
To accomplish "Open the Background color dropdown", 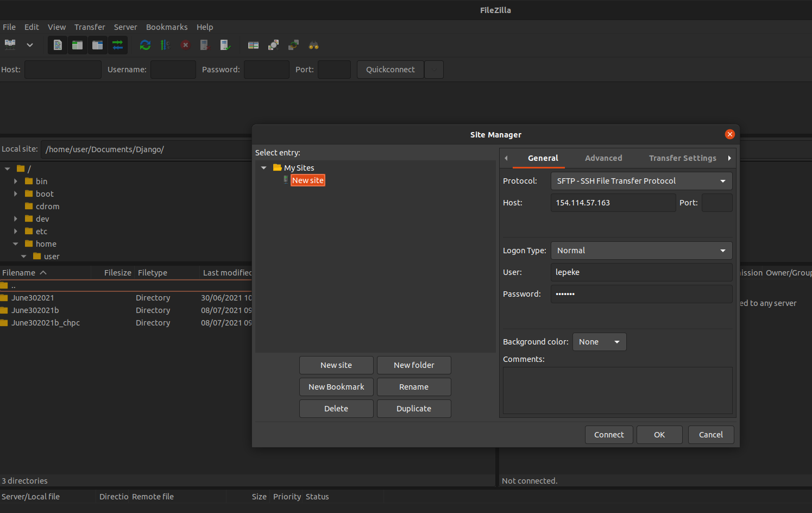I will point(599,342).
